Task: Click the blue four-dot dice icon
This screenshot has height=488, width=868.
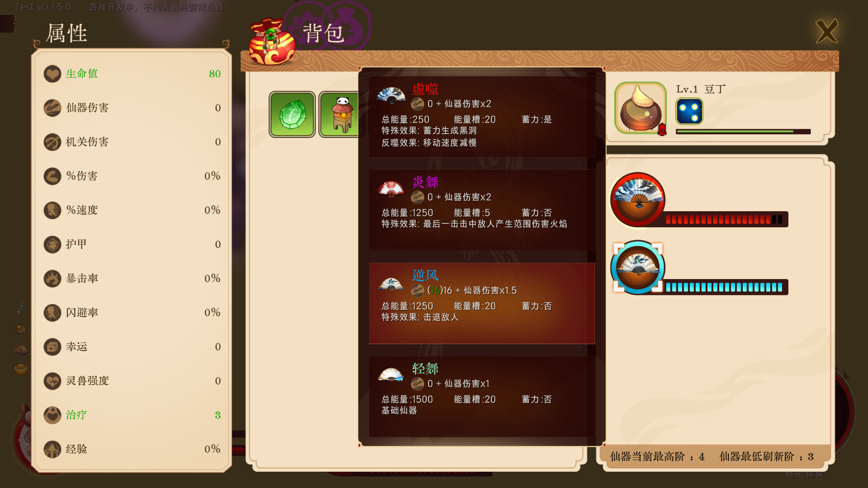Action: [x=689, y=111]
